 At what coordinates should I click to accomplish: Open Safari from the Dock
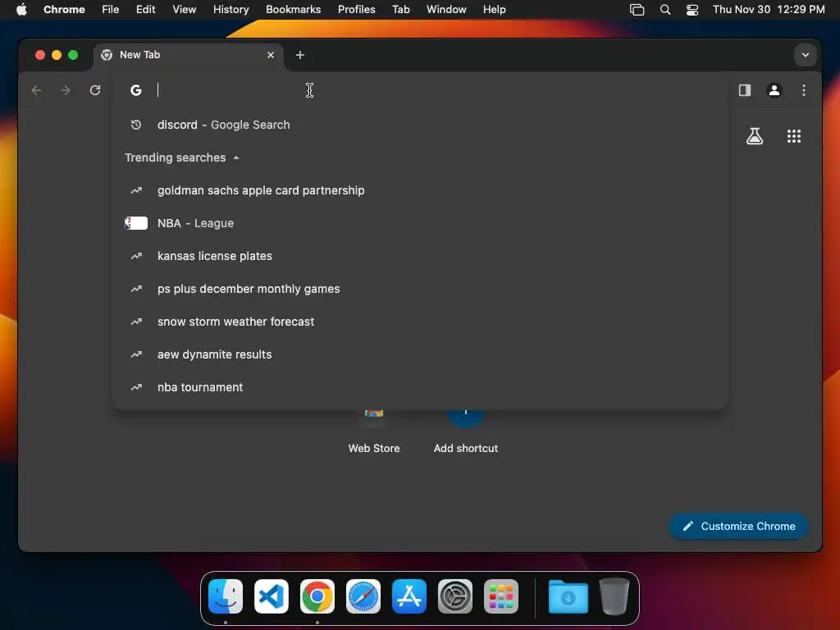click(363, 596)
